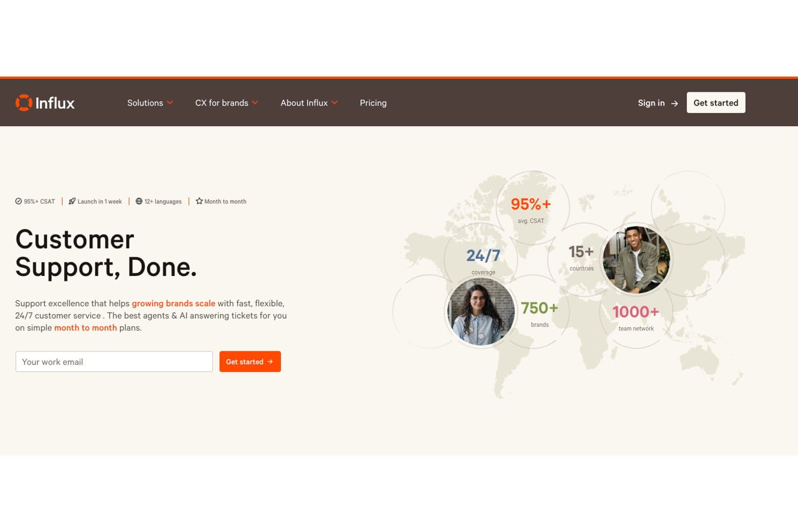Image resolution: width=798 pixels, height=532 pixels.
Task: Click the arrow next to Sign in
Action: 675,103
